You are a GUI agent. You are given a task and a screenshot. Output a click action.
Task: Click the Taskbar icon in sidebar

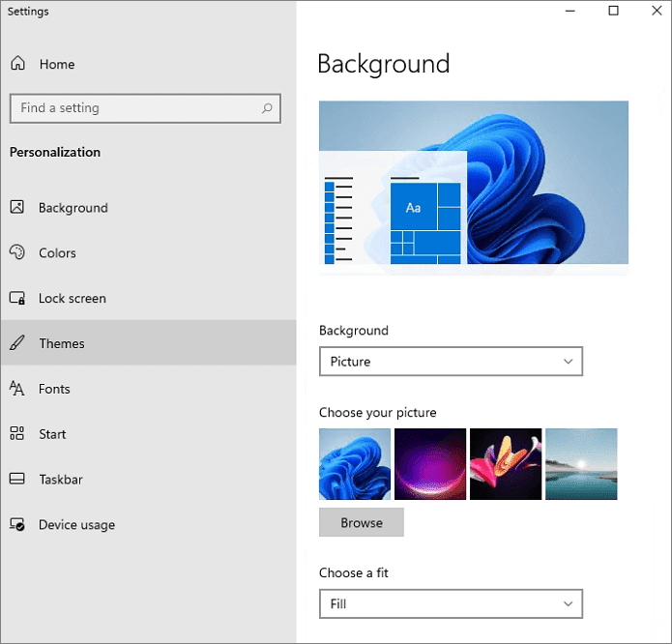click(x=17, y=480)
